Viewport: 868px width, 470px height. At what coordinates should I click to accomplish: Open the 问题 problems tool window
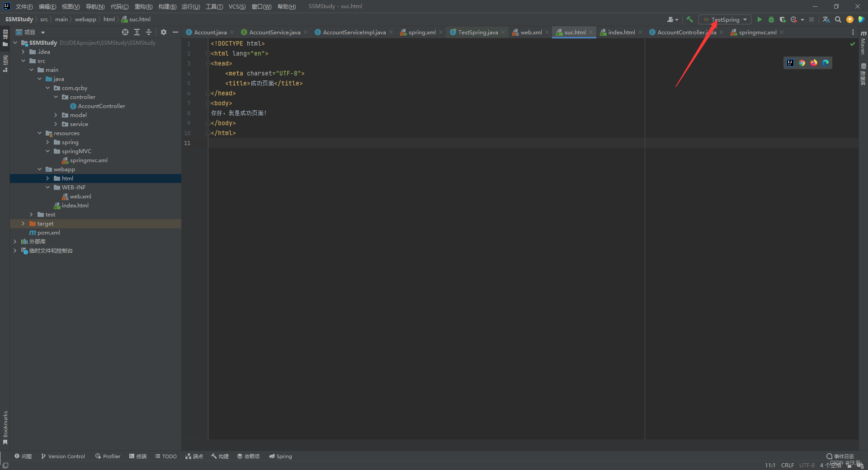coord(23,456)
